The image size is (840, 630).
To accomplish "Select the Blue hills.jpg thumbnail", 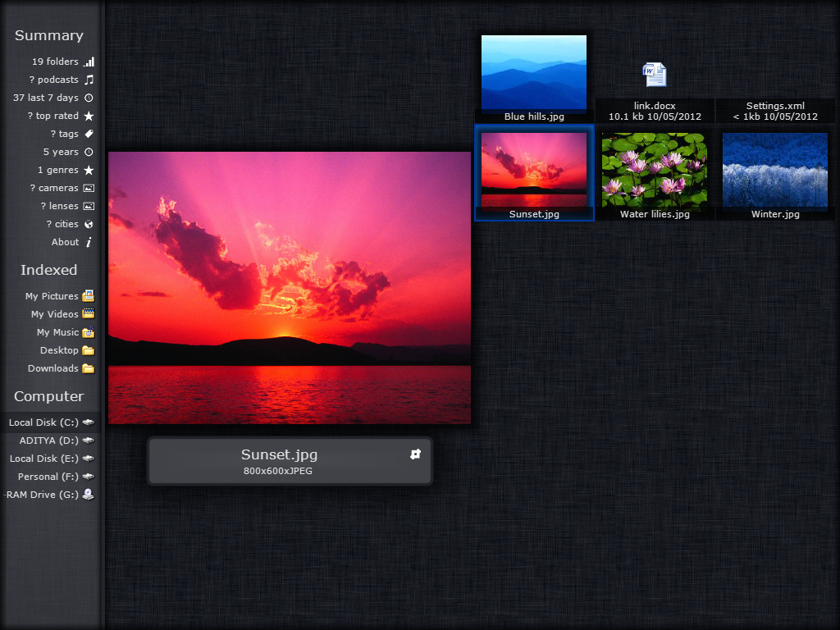I will pyautogui.click(x=534, y=73).
